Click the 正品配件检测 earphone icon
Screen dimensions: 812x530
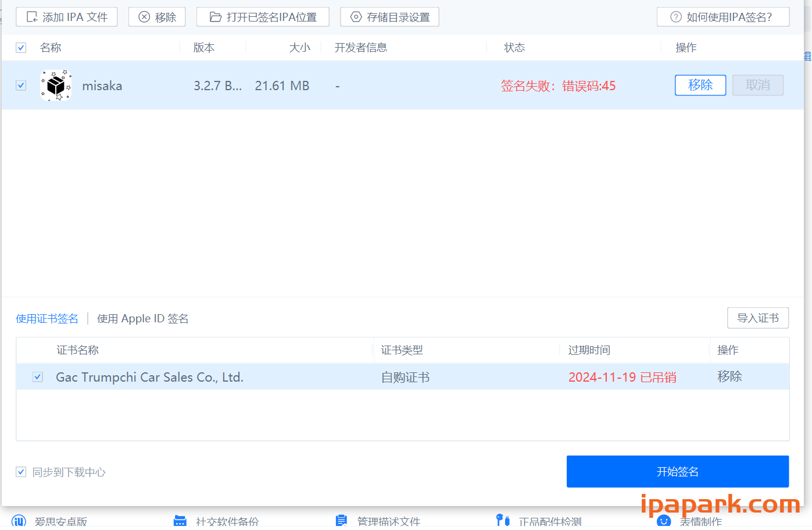(503, 520)
